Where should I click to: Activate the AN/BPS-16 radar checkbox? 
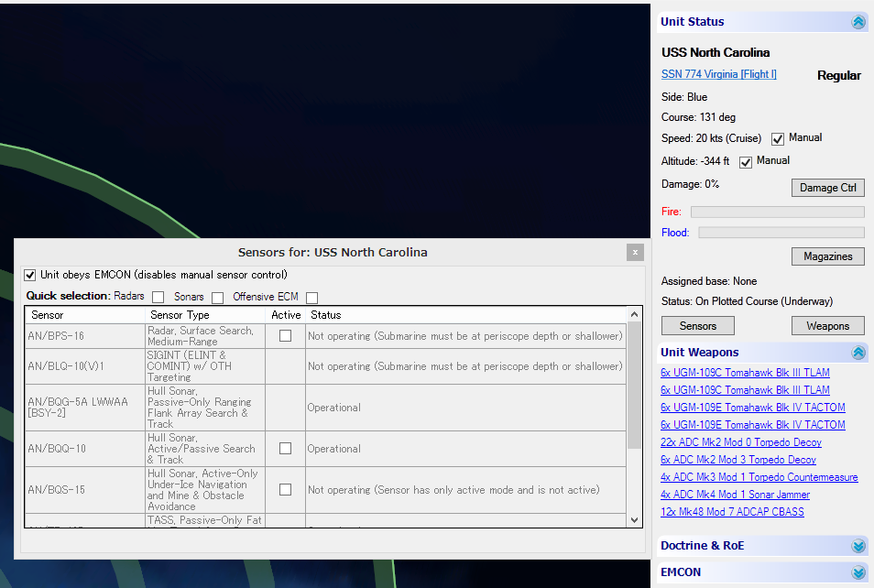286,336
